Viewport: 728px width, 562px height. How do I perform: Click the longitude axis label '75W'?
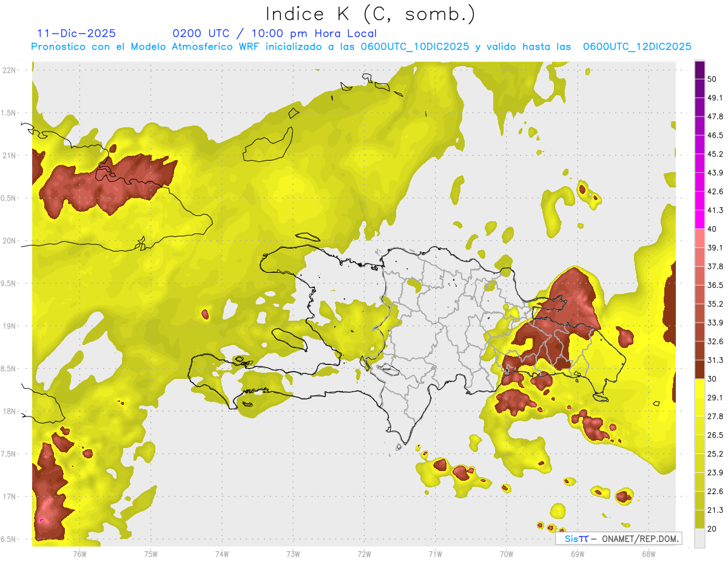pos(151,554)
